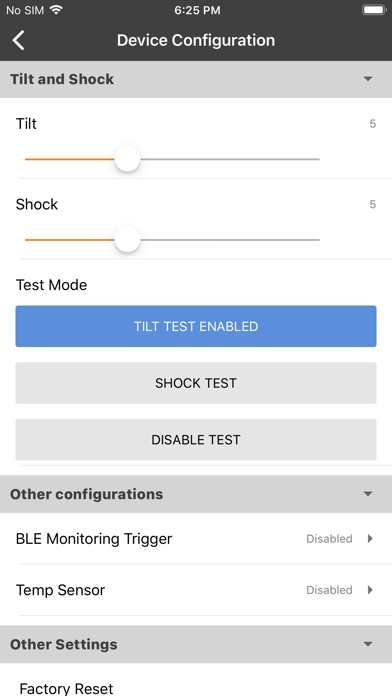Image resolution: width=392 pixels, height=696 pixels.
Task: Collapse Other configurations section arrow
Action: (368, 494)
